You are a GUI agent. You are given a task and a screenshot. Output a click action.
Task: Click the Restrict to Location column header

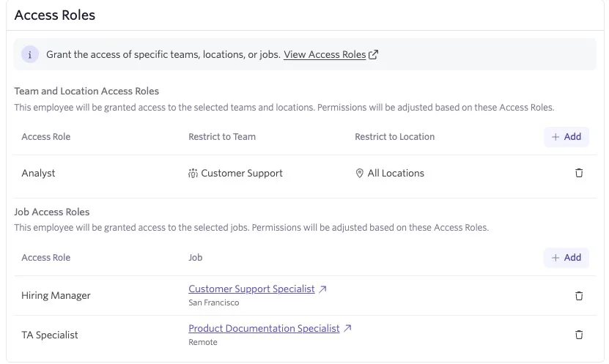coord(394,137)
